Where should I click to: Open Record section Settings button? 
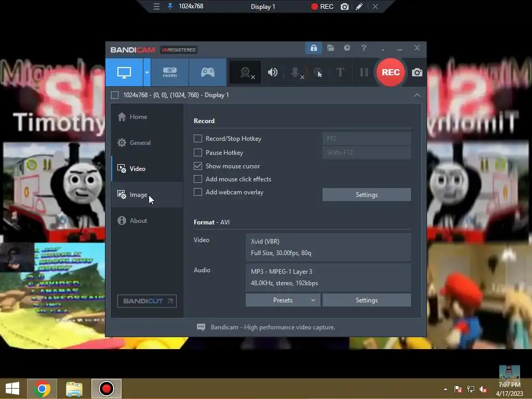tap(366, 195)
